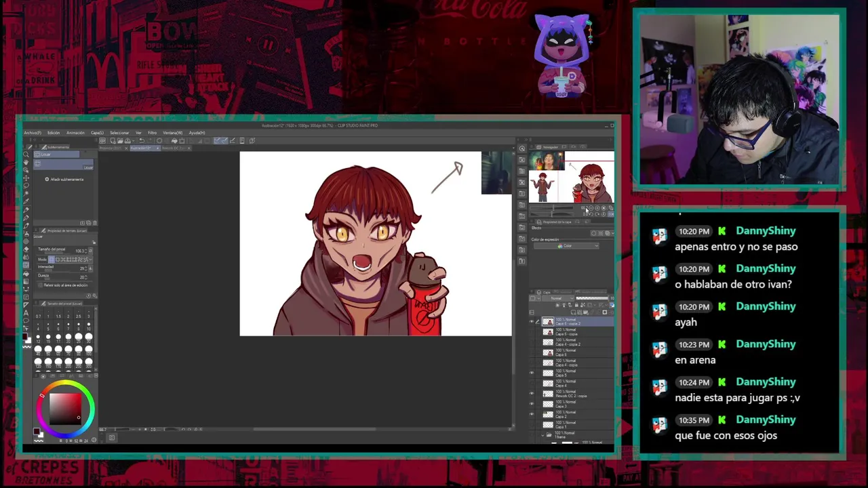Click the Open file folder icon
Viewport: 868px width, 488px height.
(x=120, y=140)
